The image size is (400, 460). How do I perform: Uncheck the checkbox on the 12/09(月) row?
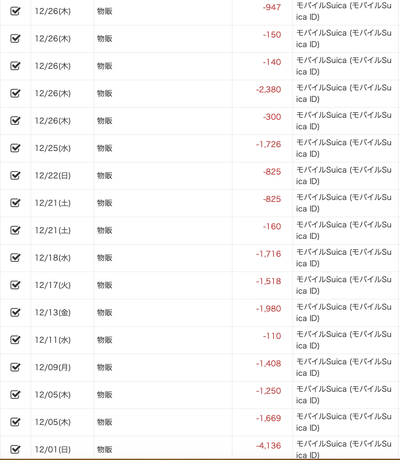(x=15, y=367)
